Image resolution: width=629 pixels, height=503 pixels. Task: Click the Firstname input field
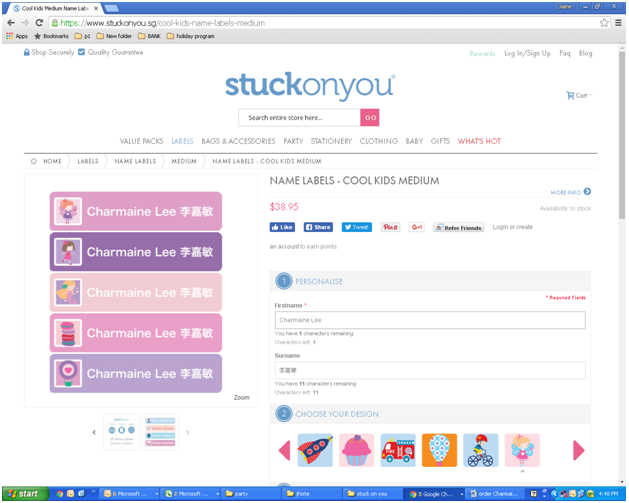tap(430, 320)
